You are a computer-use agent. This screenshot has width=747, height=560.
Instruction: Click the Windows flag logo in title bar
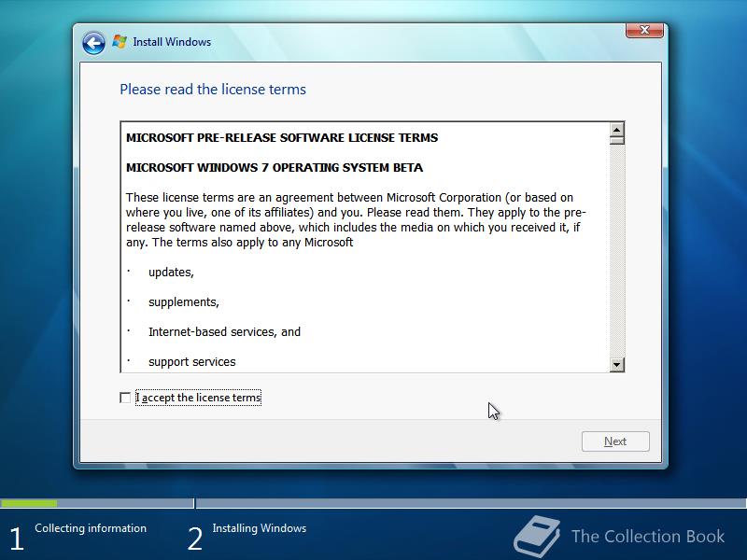(x=120, y=42)
